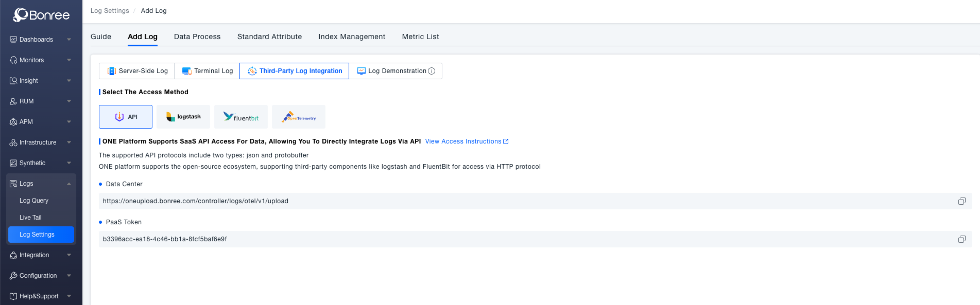The width and height of the screenshot is (980, 305).
Task: Open Live Tail in the sidebar
Action: [x=30, y=218]
